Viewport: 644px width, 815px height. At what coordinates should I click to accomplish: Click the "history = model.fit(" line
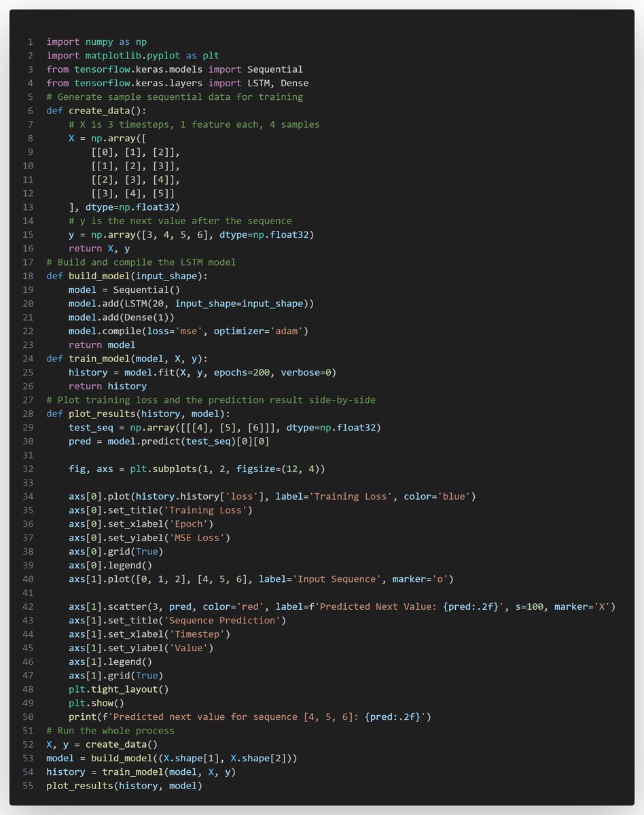point(202,372)
